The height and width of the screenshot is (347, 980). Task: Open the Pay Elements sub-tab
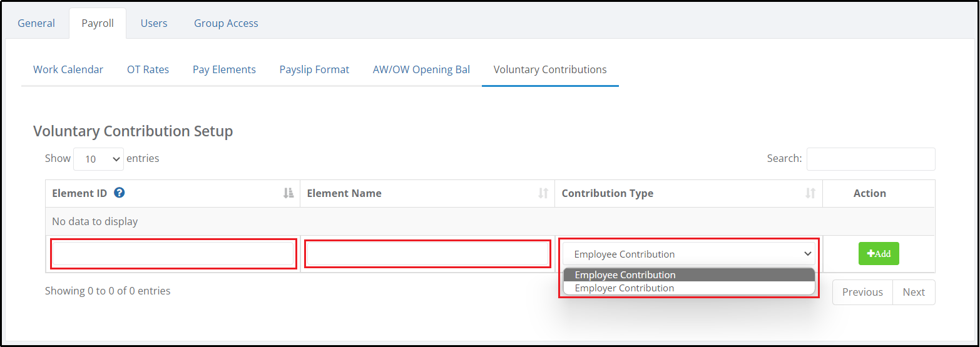pos(224,69)
